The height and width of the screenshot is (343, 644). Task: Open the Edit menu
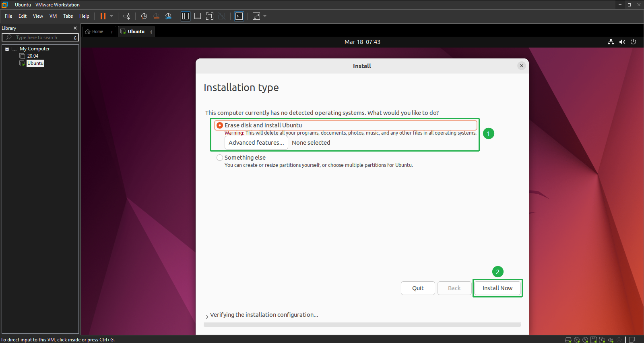pos(23,16)
